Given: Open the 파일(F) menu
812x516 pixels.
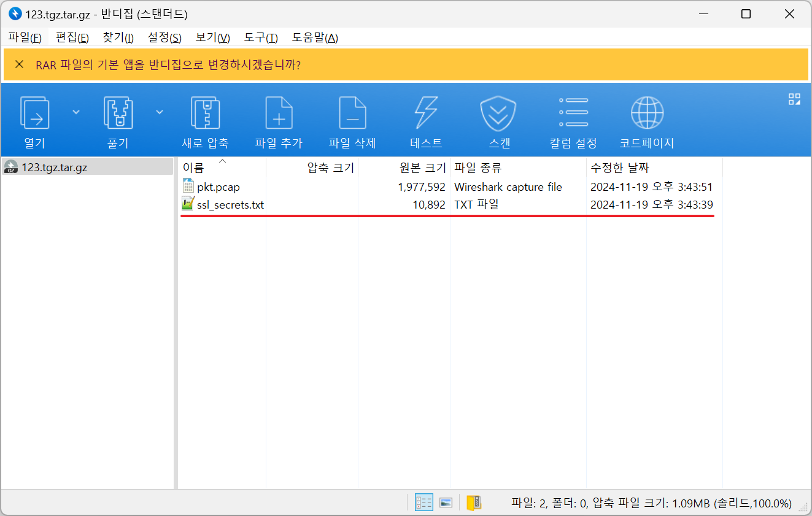Looking at the screenshot, I should pyautogui.click(x=25, y=38).
